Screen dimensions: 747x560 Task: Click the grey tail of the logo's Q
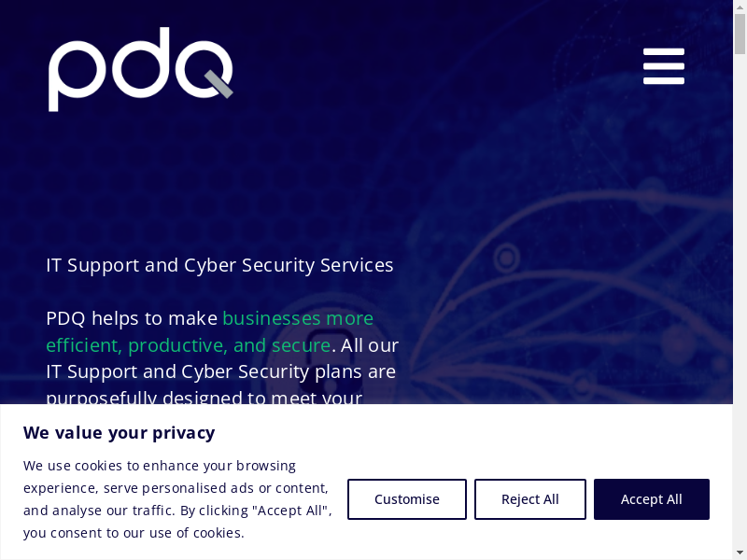click(x=219, y=85)
